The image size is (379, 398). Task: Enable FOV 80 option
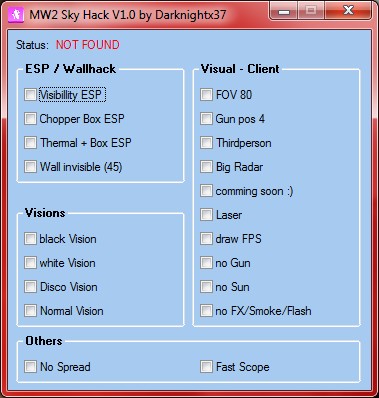pos(206,95)
